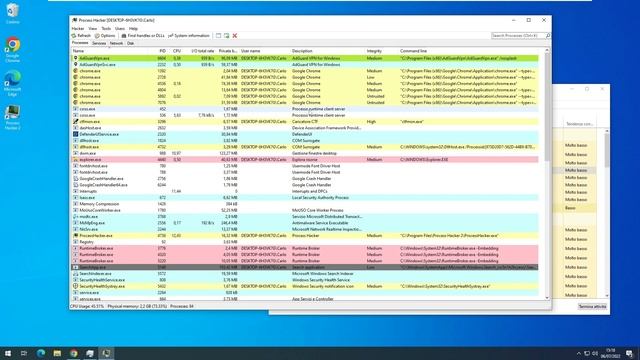Sort by the CPU column header
The image size is (640, 360).
tap(177, 51)
